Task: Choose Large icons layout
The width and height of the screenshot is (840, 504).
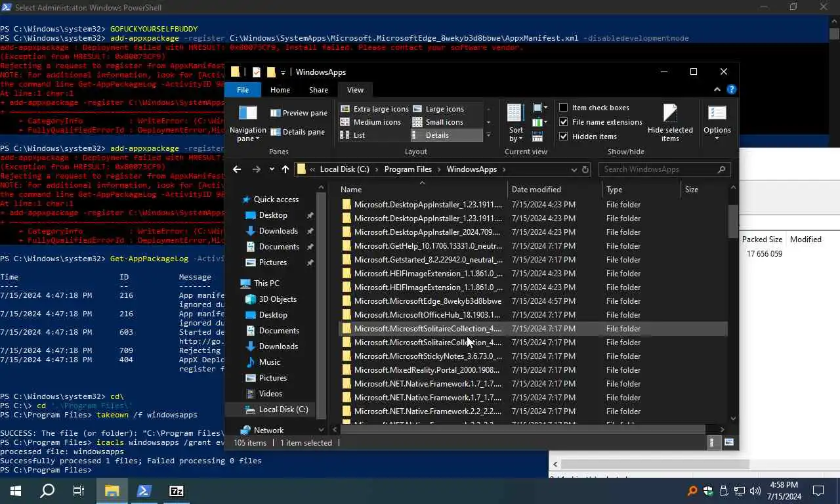Action: point(438,109)
